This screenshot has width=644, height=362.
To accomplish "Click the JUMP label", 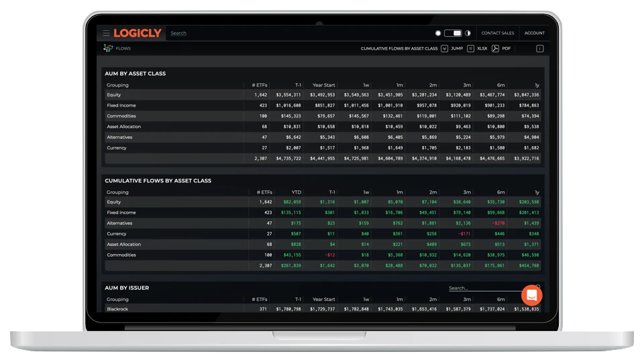I will click(x=457, y=48).
